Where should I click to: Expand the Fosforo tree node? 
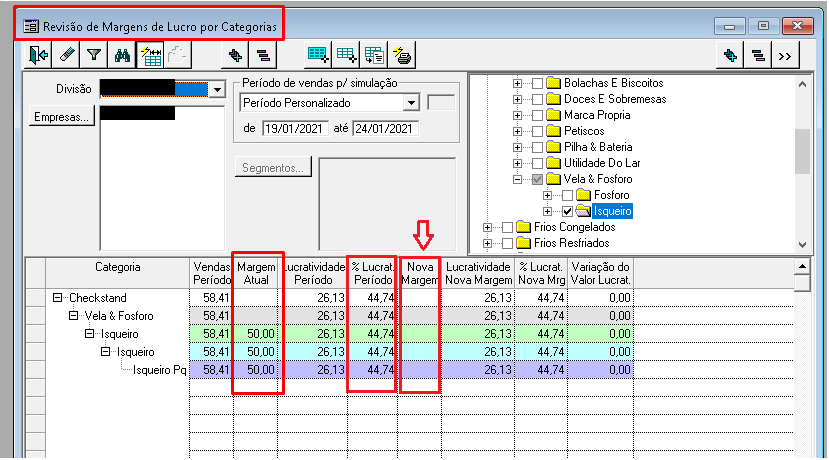click(x=547, y=196)
